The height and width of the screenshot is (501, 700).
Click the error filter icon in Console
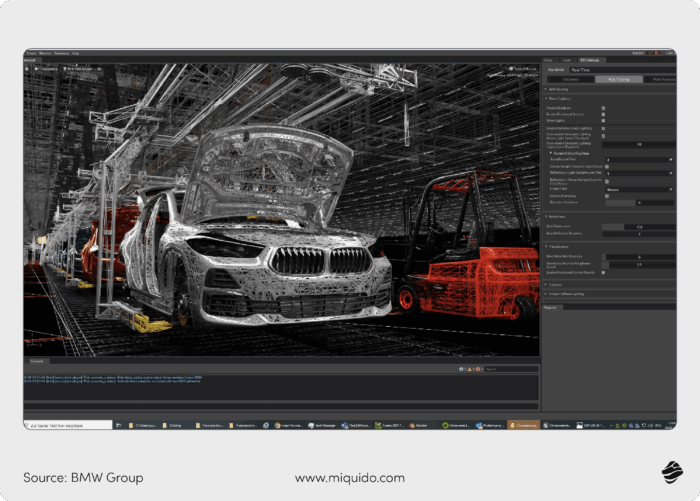point(478,369)
